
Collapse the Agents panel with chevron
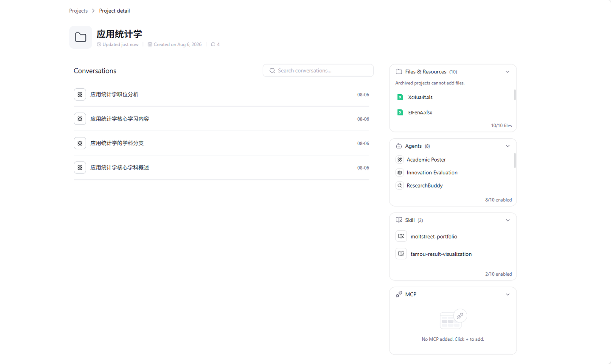[507, 146]
